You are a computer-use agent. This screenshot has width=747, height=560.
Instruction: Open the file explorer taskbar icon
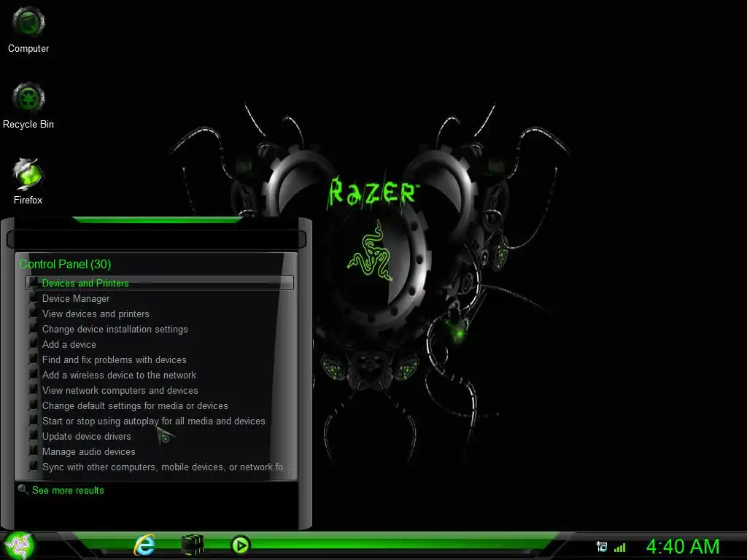click(x=193, y=545)
